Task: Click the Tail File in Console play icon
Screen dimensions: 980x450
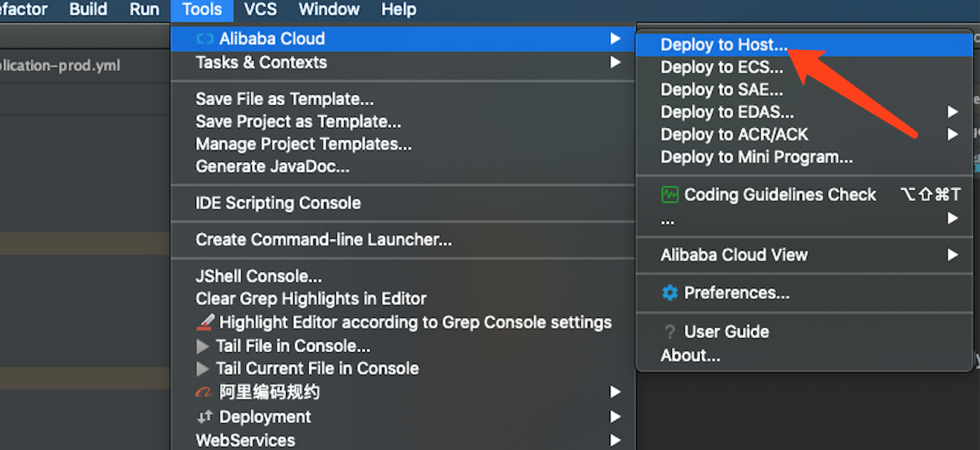Action: coord(203,346)
